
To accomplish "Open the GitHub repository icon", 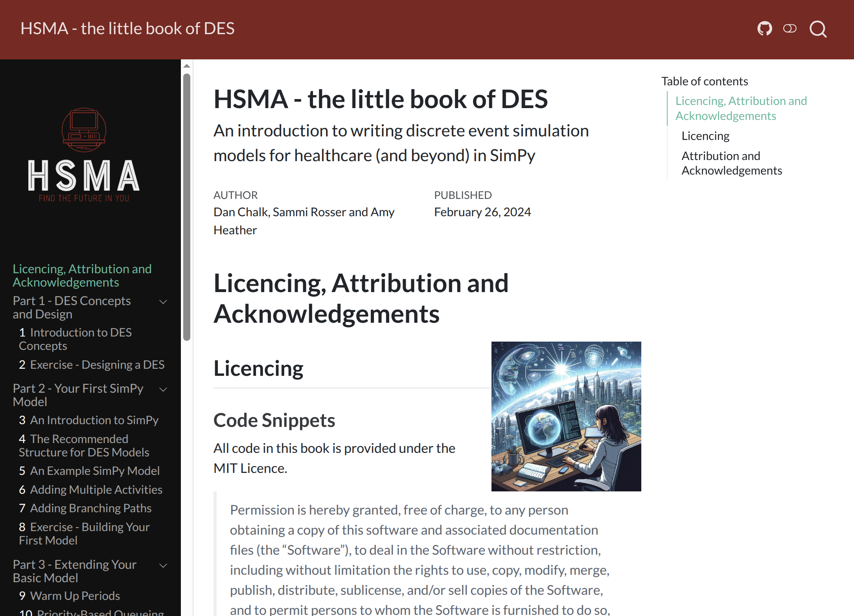I will click(764, 29).
